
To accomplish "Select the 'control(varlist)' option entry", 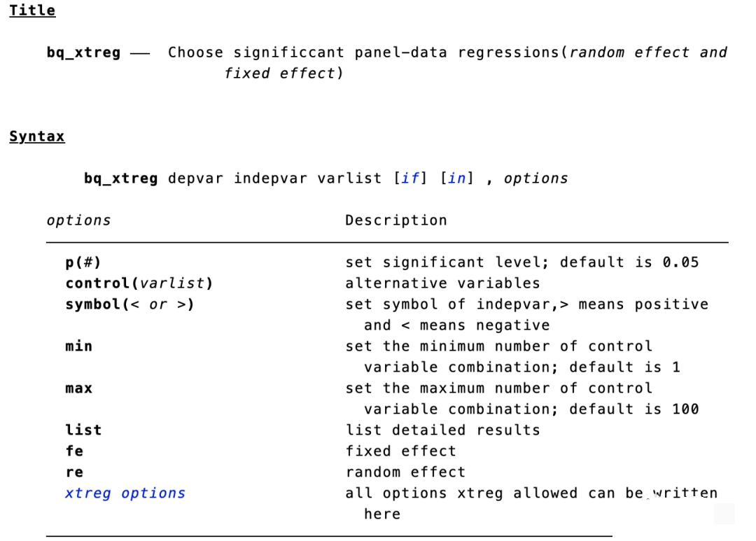I will click(x=139, y=283).
